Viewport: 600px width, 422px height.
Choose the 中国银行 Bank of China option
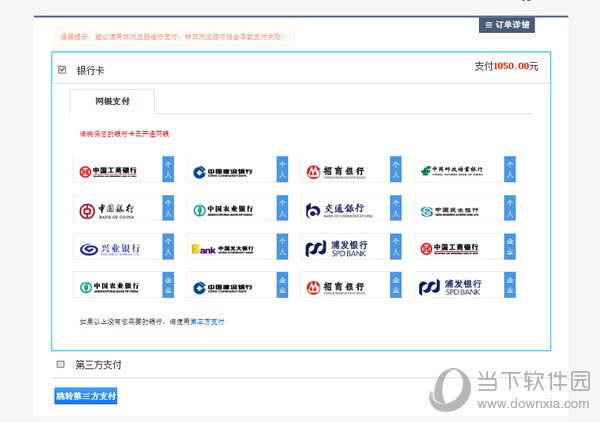pos(123,208)
